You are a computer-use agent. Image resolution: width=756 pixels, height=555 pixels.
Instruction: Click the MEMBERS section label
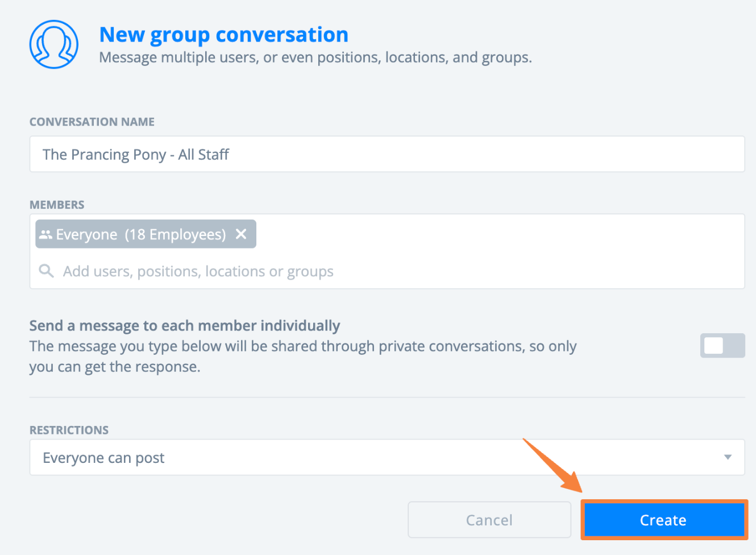pos(57,205)
